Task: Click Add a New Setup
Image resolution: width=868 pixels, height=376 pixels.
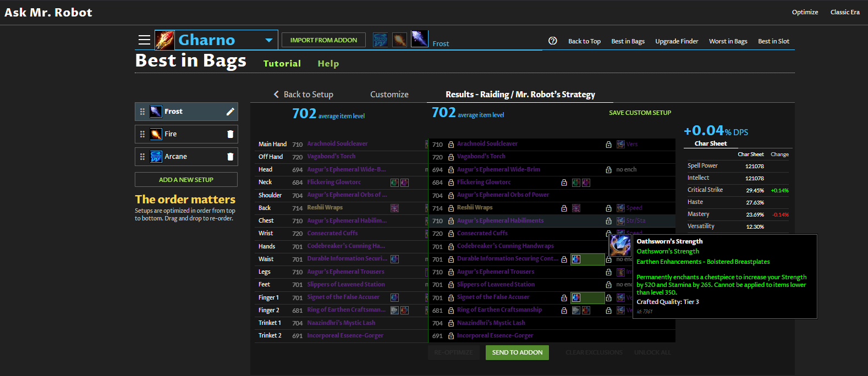Action: click(186, 180)
